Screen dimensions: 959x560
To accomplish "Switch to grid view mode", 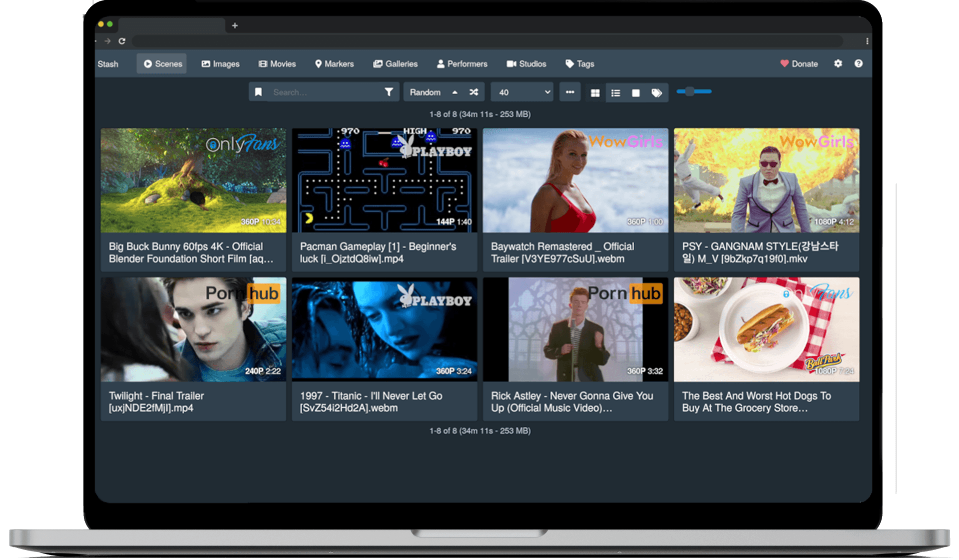I will tap(595, 93).
